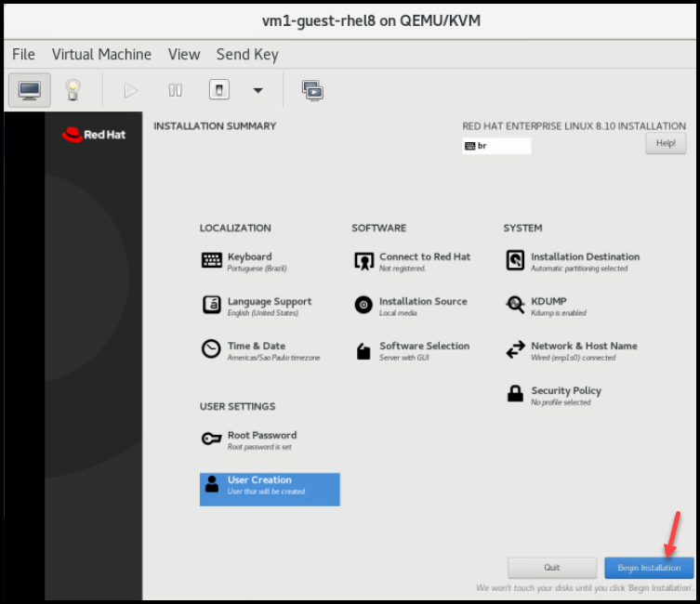Open the manage VM snapshots icon
The width and height of the screenshot is (700, 604).
(x=312, y=90)
